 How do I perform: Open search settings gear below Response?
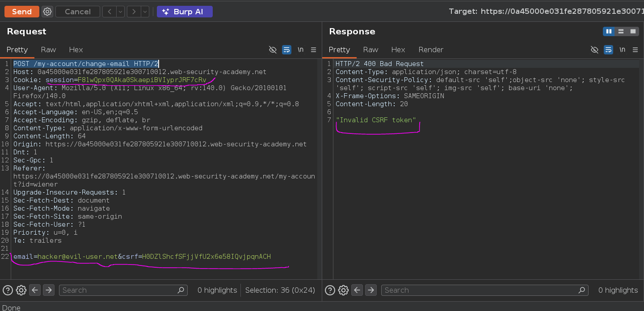pos(343,290)
